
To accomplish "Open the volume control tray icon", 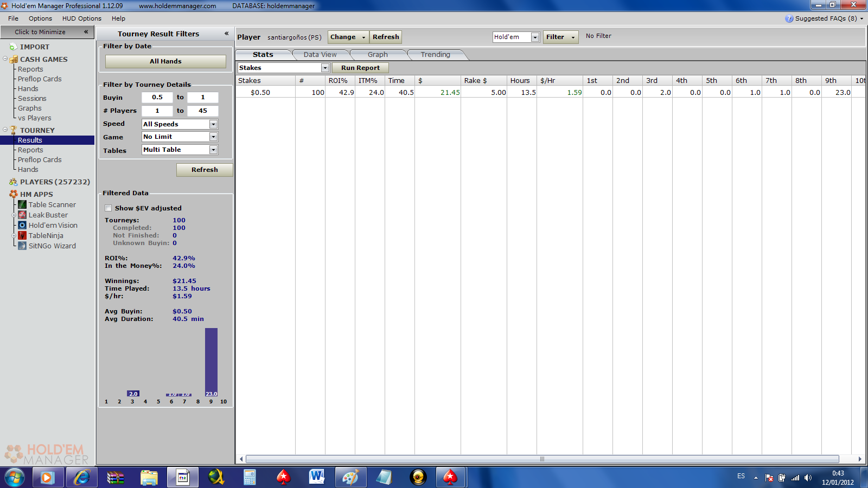I will (x=808, y=478).
